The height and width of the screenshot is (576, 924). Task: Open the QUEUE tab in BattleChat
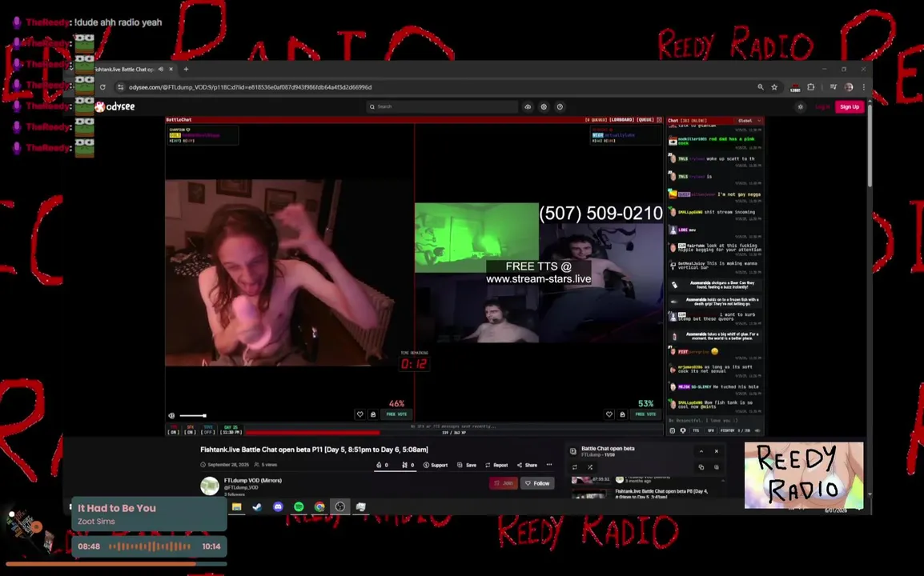pyautogui.click(x=645, y=119)
